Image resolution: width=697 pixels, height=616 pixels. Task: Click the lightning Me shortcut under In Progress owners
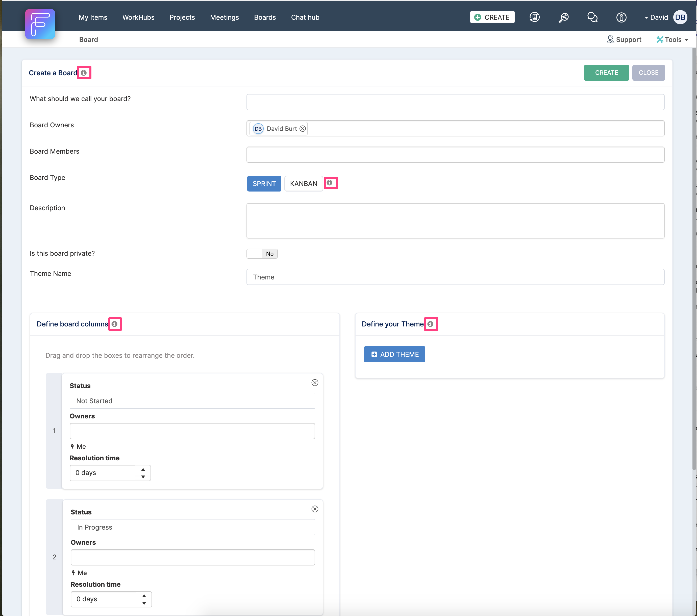(79, 573)
